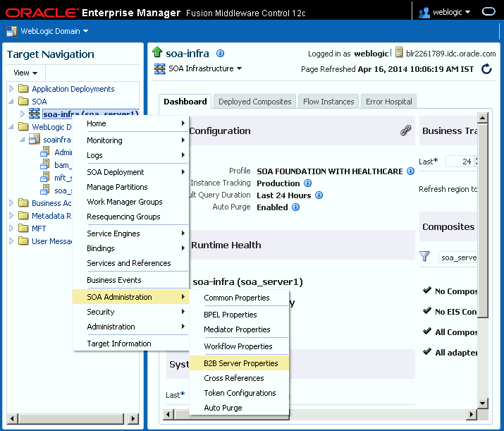Click info icon next to Last 24 Hours
Screen dimensions: 504x431
click(x=319, y=195)
